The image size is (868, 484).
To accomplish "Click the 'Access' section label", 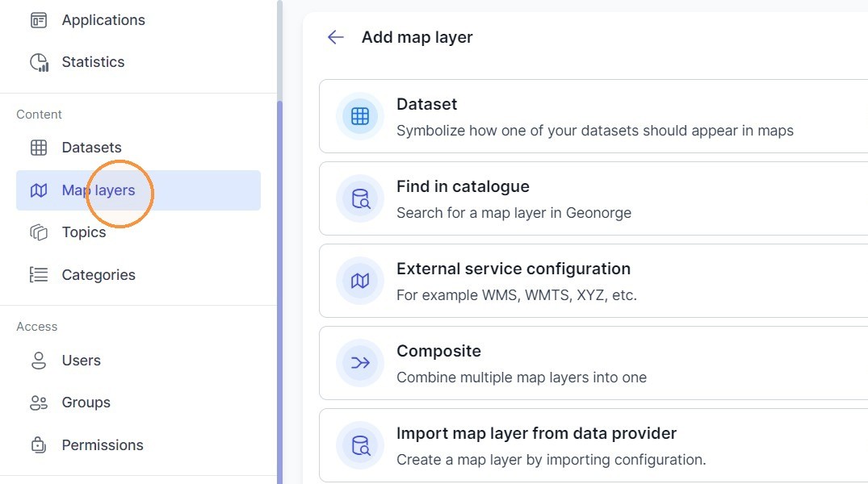I will 36,327.
